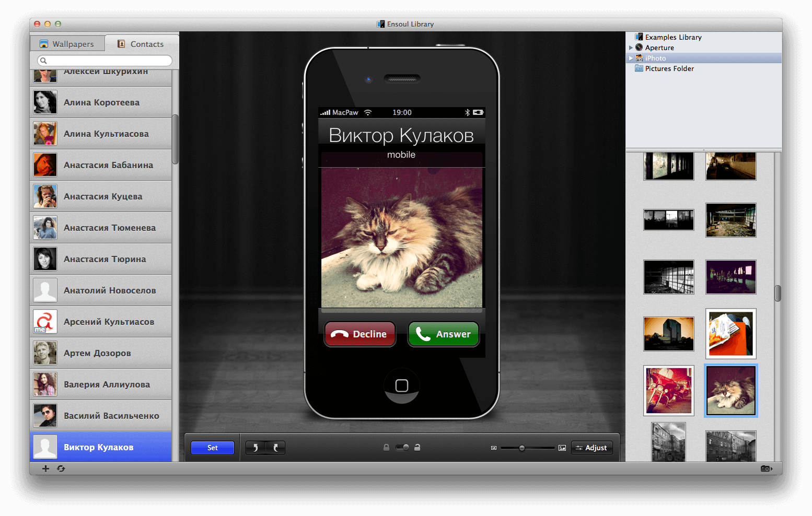
Task: Switch to the Contacts tab
Action: pos(142,44)
